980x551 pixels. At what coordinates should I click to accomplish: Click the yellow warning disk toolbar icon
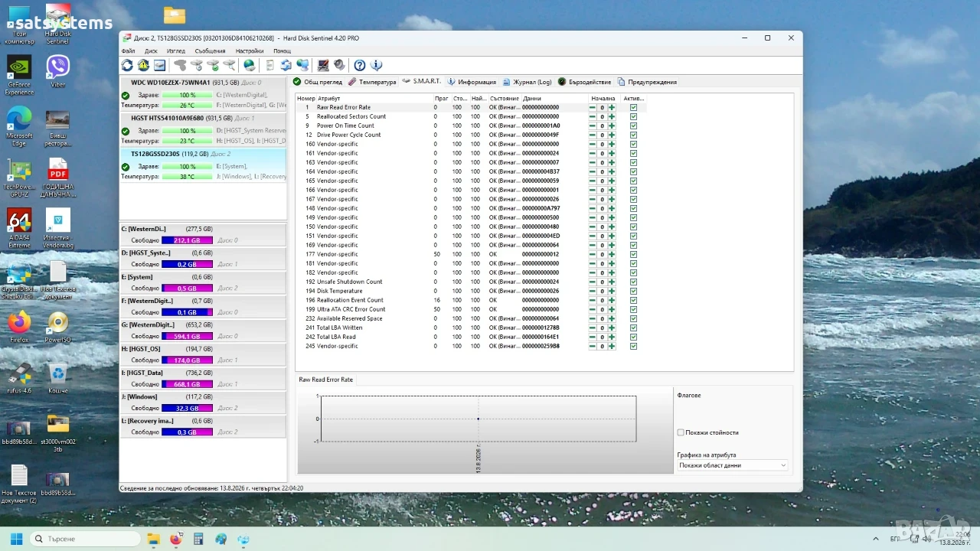point(143,66)
